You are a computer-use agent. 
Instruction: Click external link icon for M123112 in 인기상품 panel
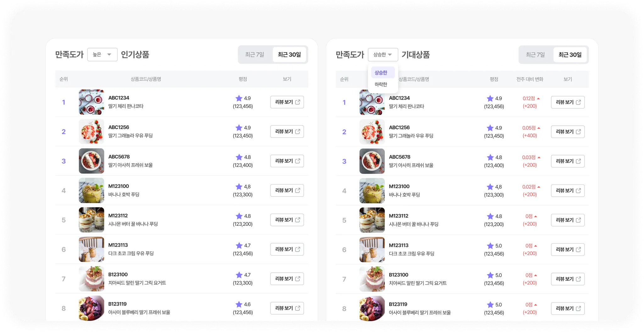pos(297,220)
